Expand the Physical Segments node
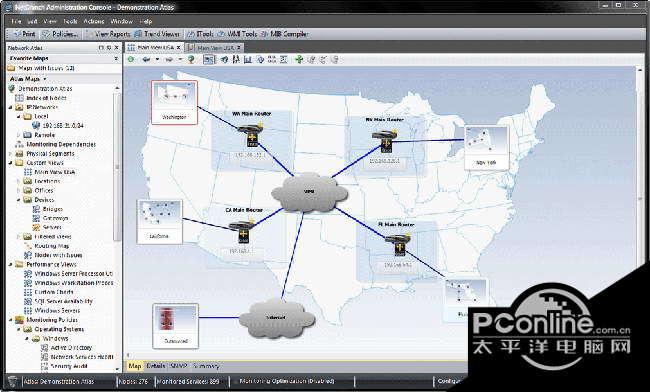This screenshot has width=650, height=392. [x=11, y=154]
